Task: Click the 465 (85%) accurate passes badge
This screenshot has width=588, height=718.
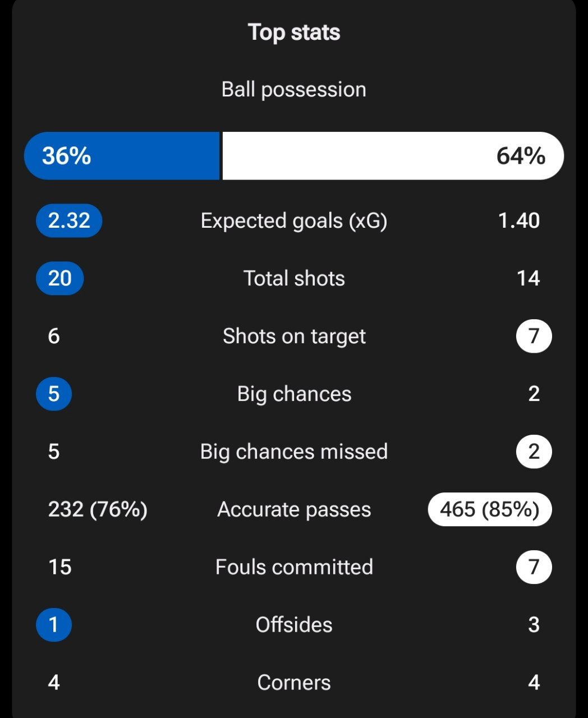Action: tap(490, 509)
